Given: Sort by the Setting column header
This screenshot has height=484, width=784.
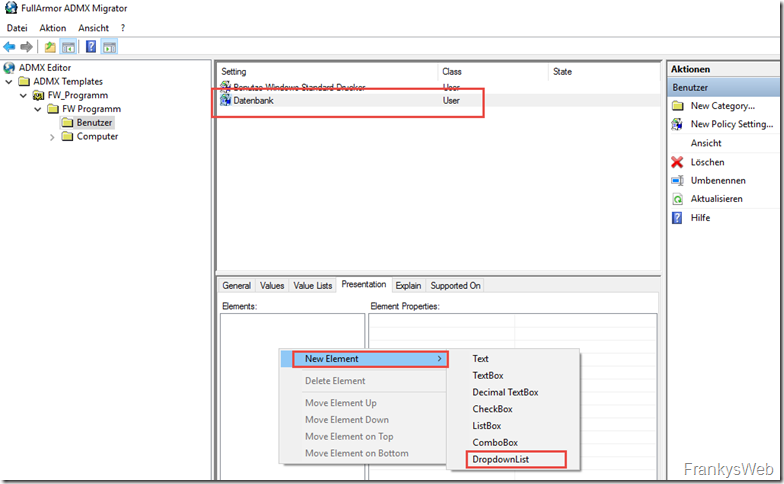Looking at the screenshot, I should coord(328,72).
